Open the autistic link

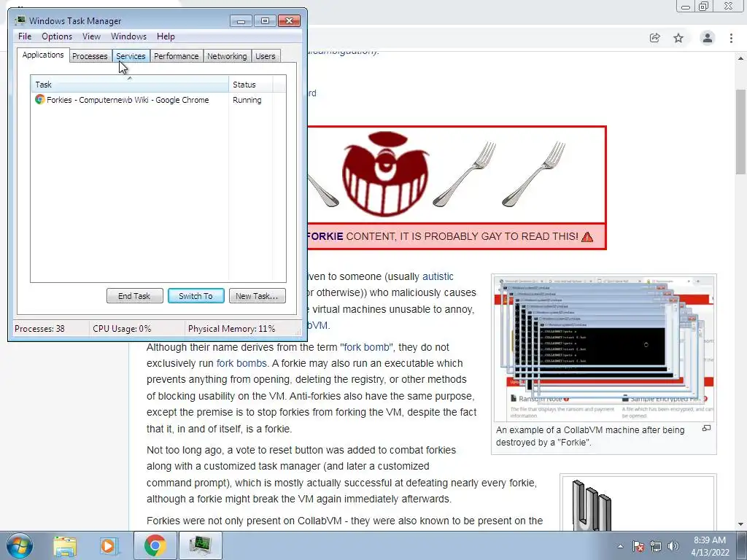(438, 276)
